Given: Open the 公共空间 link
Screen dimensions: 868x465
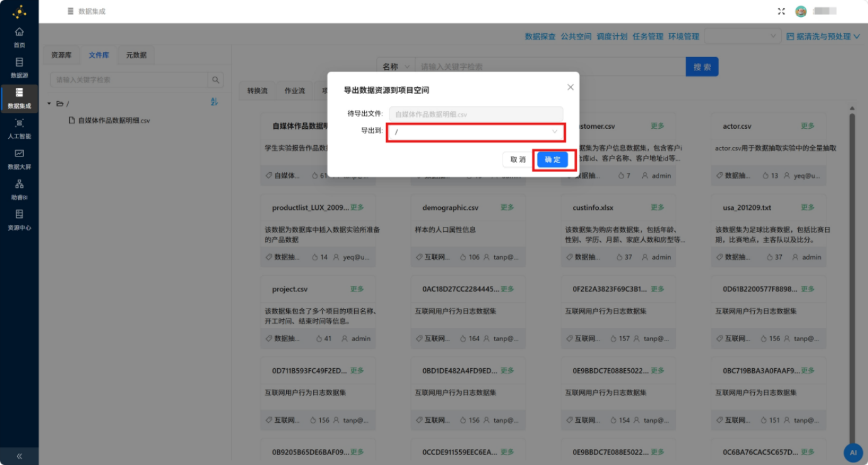Looking at the screenshot, I should coord(576,36).
